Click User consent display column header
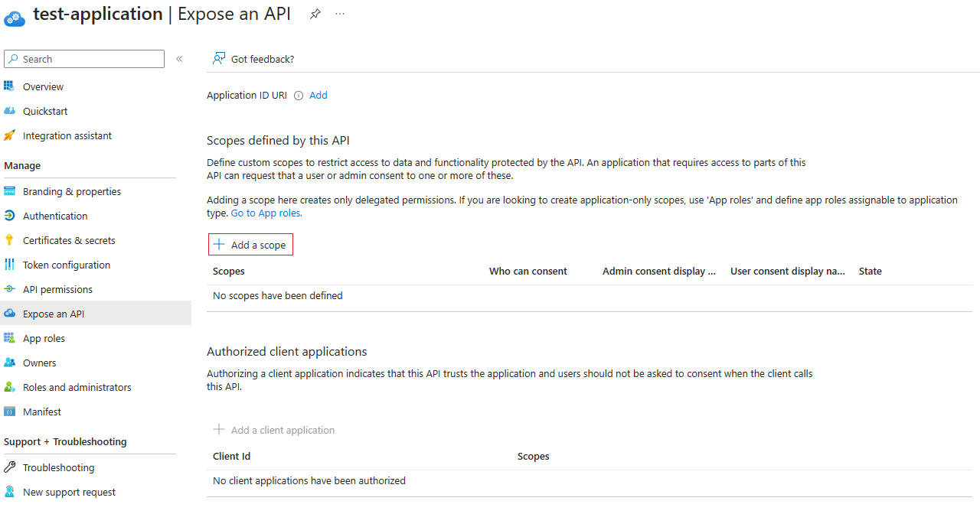This screenshot has height=514, width=980. point(788,272)
